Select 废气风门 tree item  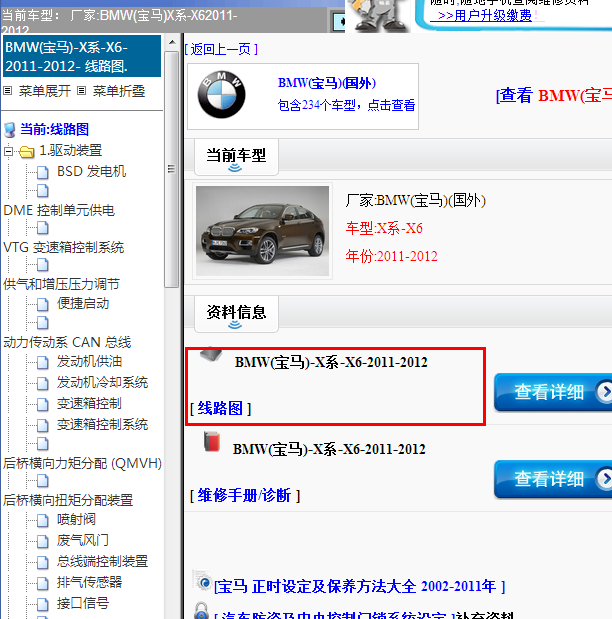[x=83, y=540]
